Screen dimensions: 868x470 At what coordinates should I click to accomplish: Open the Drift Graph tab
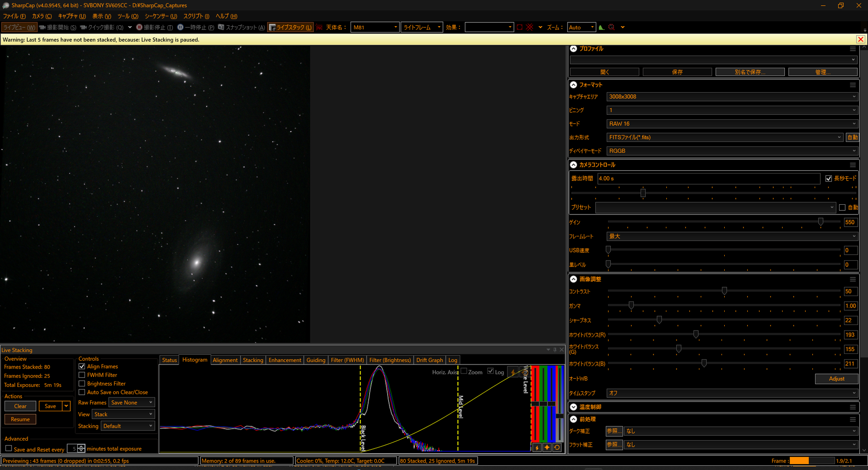point(429,360)
